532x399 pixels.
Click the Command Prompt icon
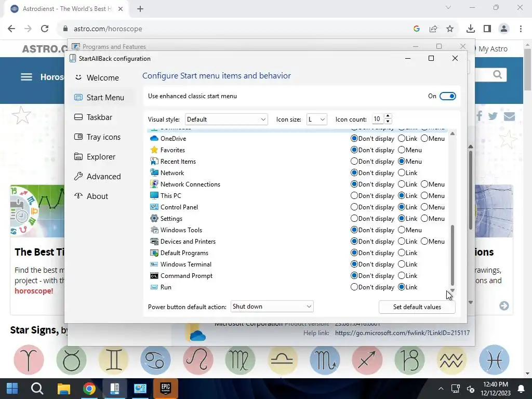[154, 275]
